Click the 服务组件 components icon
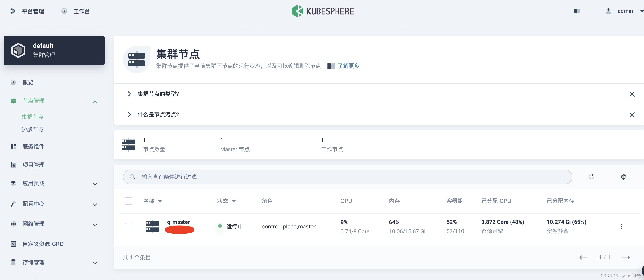644x280 pixels. click(x=13, y=146)
